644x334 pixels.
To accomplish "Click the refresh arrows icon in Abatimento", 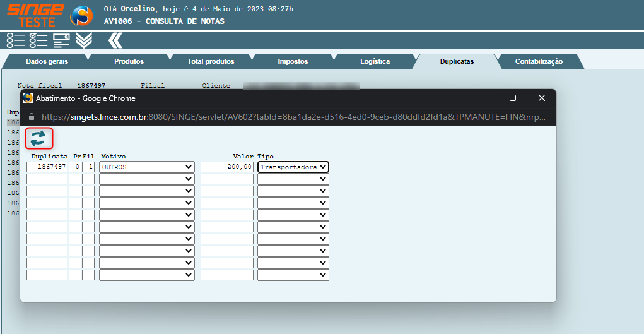I will (x=38, y=138).
